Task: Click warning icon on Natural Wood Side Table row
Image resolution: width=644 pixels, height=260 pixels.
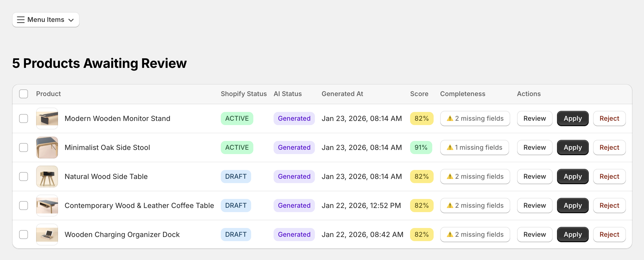Action: click(x=450, y=177)
